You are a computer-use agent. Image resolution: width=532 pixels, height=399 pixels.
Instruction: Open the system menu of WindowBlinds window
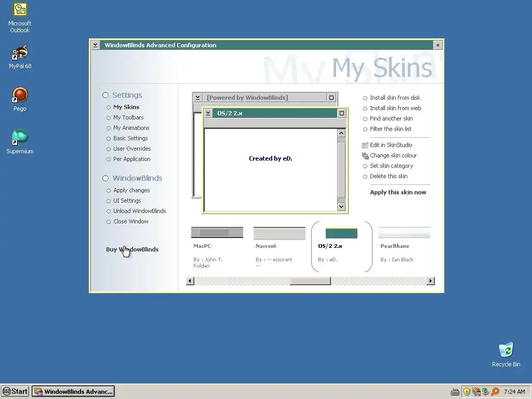coord(96,45)
